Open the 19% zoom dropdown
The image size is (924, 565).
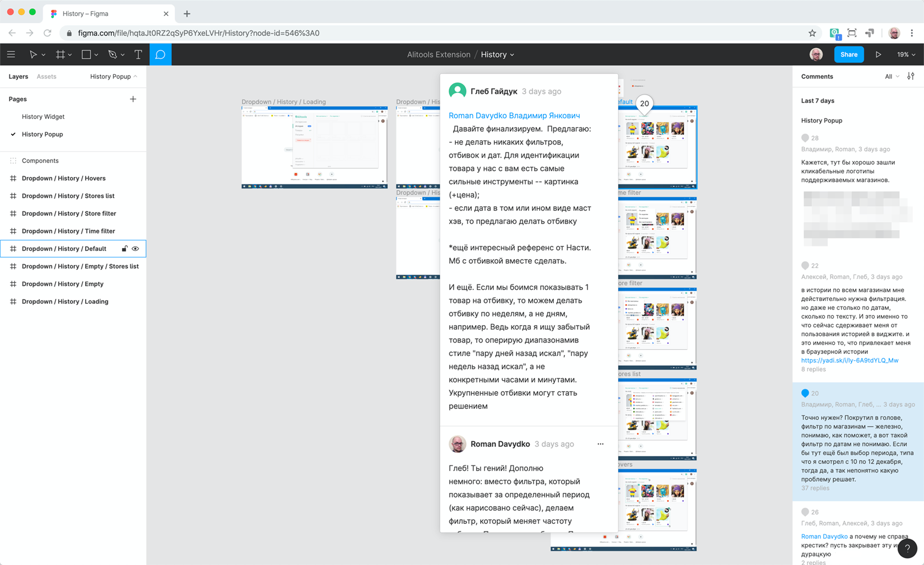905,54
